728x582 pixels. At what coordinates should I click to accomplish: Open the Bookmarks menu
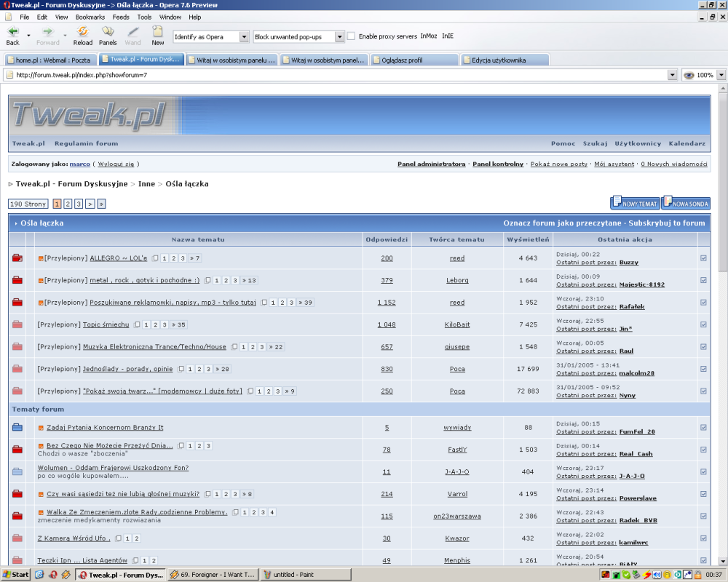[90, 17]
